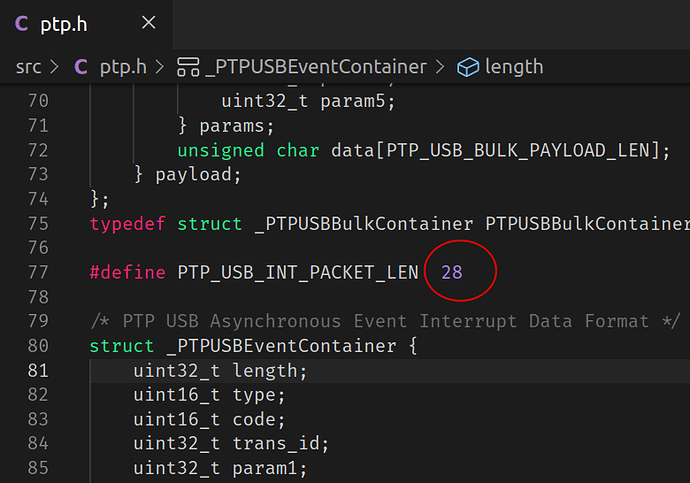Open the length symbol breadcrumb
Screen dimensions: 690x483
pos(513,67)
